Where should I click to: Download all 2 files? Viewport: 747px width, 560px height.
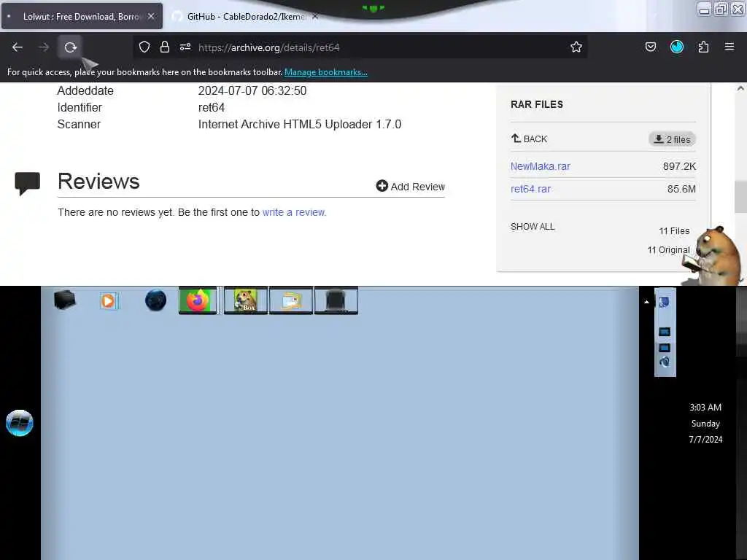[672, 139]
